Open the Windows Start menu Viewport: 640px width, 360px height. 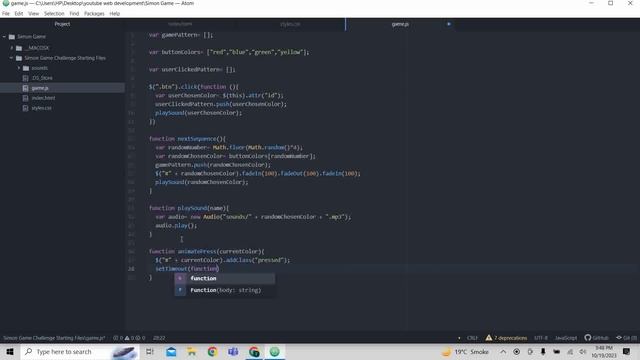point(10,351)
